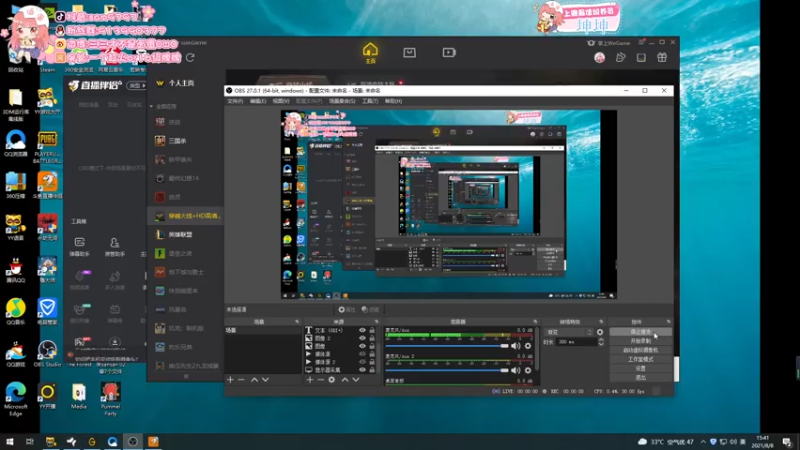Open 麦克风/Aux audio settings gear

(x=528, y=346)
